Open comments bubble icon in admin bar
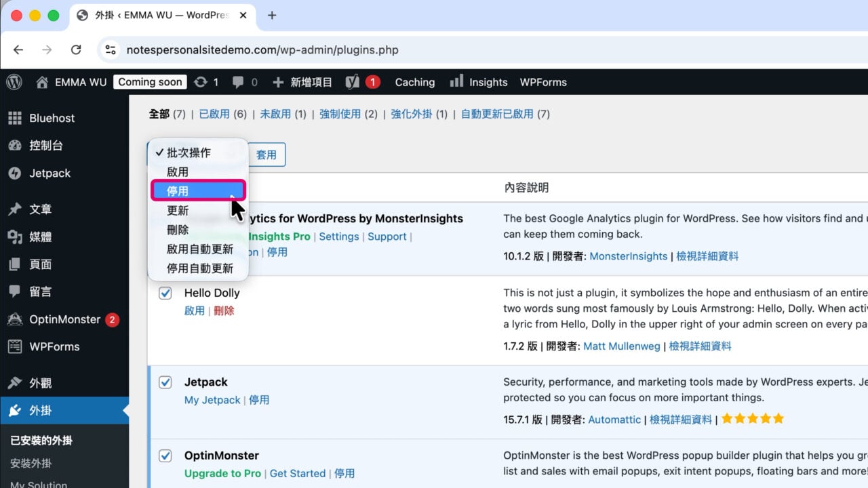 237,82
